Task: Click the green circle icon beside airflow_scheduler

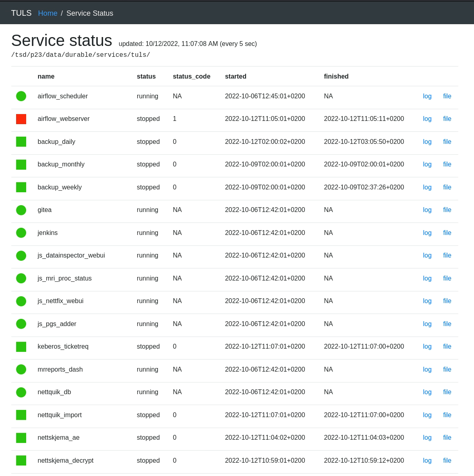Action: pyautogui.click(x=21, y=96)
